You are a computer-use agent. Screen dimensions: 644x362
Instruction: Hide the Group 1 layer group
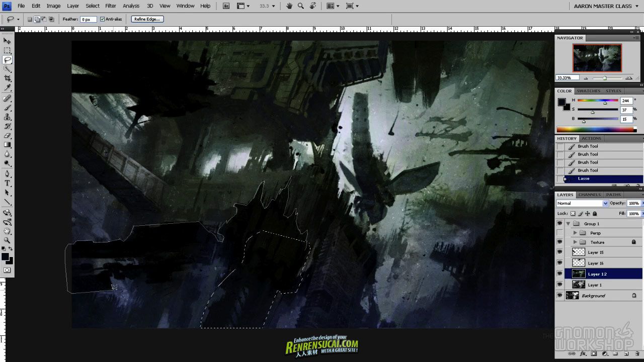[559, 224]
